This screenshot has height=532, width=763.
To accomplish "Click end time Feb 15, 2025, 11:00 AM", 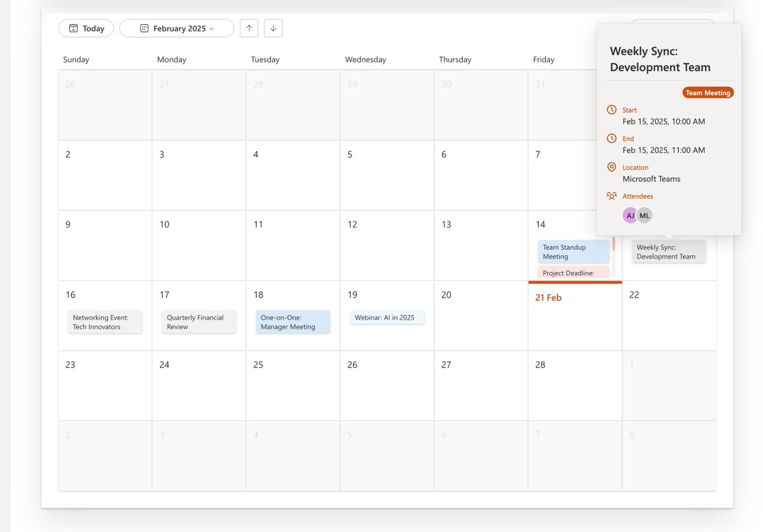I will [x=663, y=150].
